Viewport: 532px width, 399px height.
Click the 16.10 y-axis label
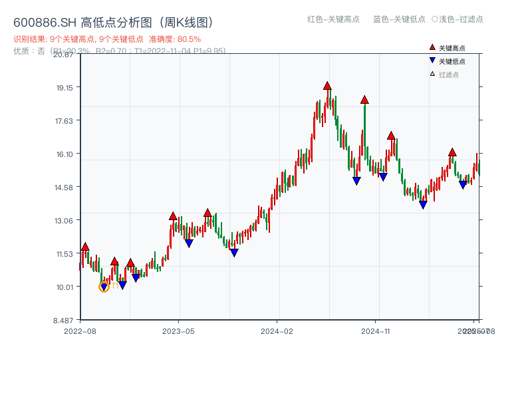point(65,154)
